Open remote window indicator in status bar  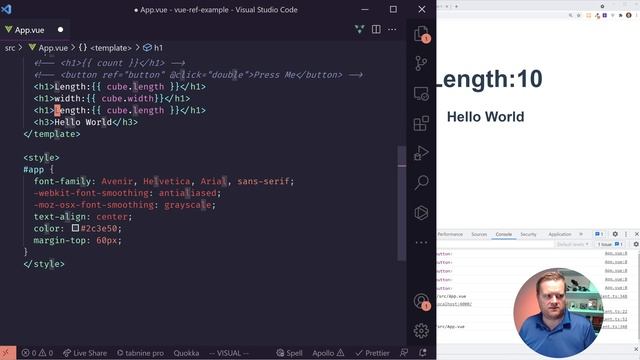(x=8, y=353)
